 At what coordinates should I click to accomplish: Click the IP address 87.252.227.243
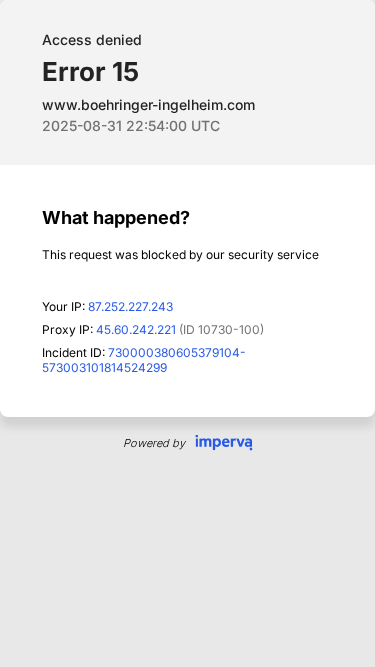(131, 307)
